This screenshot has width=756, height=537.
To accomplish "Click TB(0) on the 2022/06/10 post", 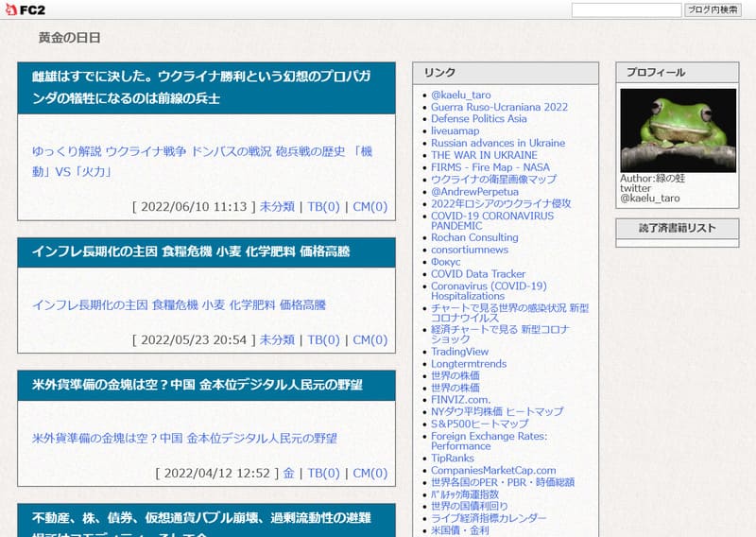I will pos(323,206).
